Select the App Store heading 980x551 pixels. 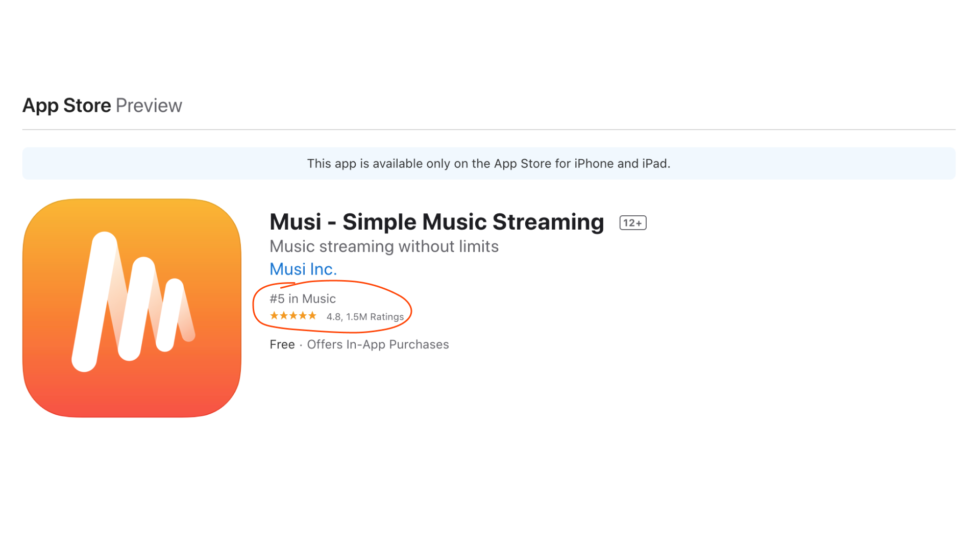coord(67,106)
